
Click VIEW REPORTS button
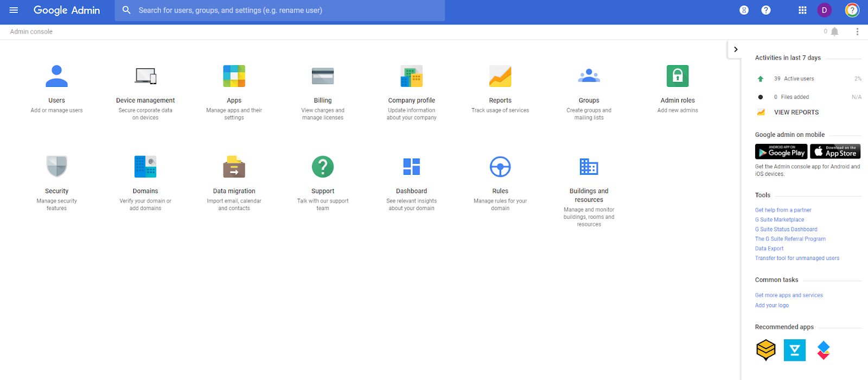click(x=796, y=112)
